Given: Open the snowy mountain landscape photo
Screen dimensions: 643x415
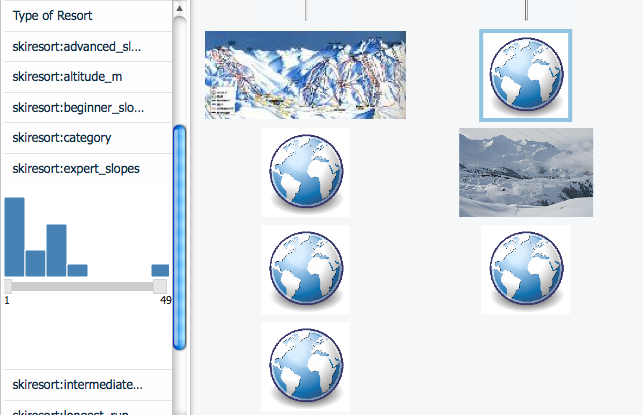Looking at the screenshot, I should coord(526,172).
